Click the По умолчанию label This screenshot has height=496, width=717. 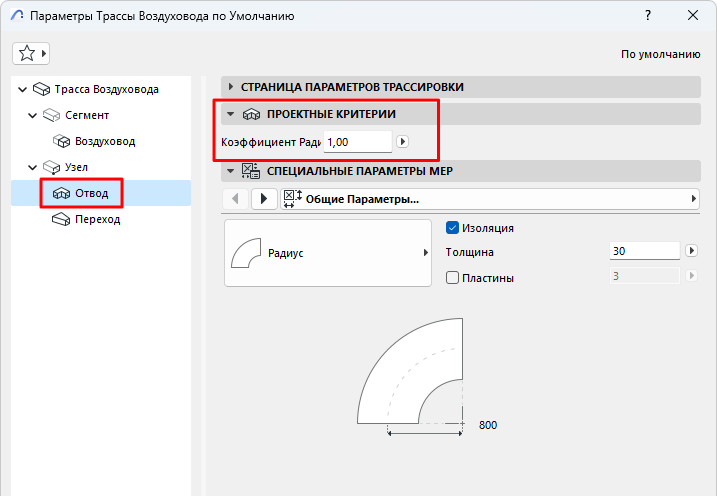(660, 54)
